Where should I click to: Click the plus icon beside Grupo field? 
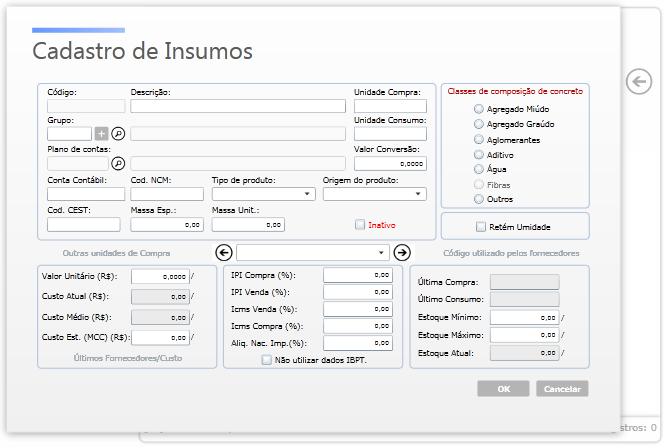pyautogui.click(x=101, y=134)
